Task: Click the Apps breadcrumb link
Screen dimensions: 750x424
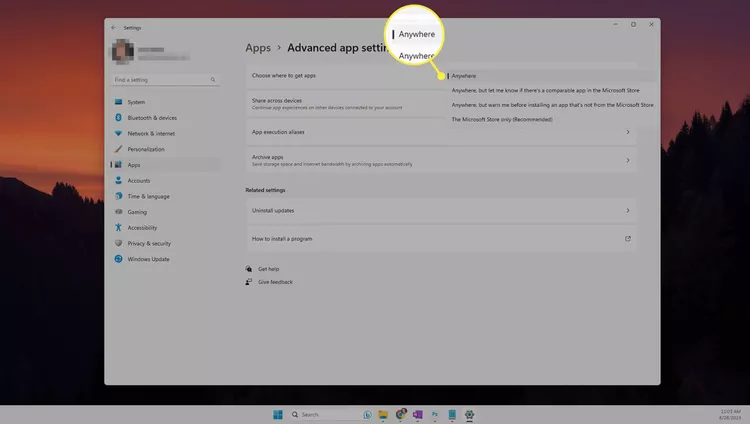Action: point(258,48)
